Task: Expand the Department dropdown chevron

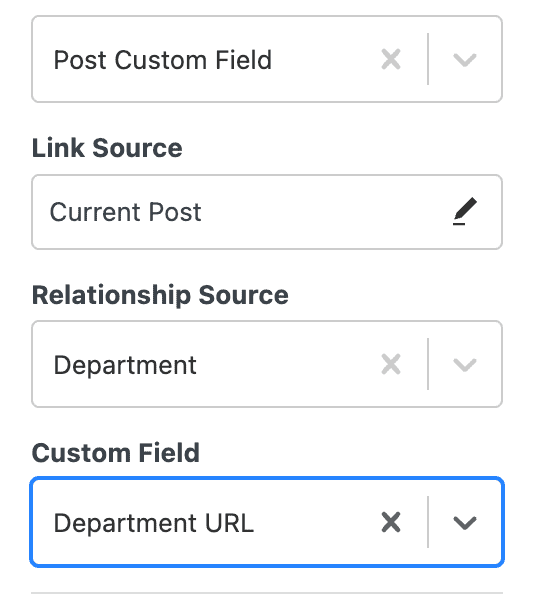Action: [x=465, y=365]
